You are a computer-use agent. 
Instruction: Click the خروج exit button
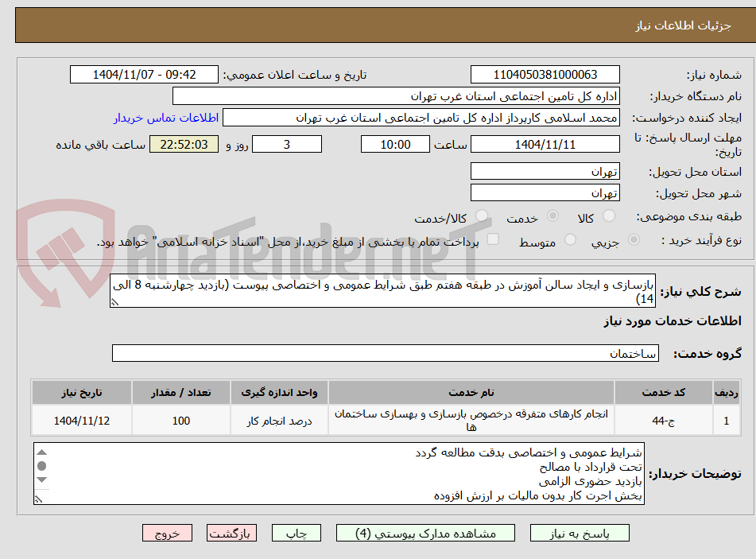(167, 533)
